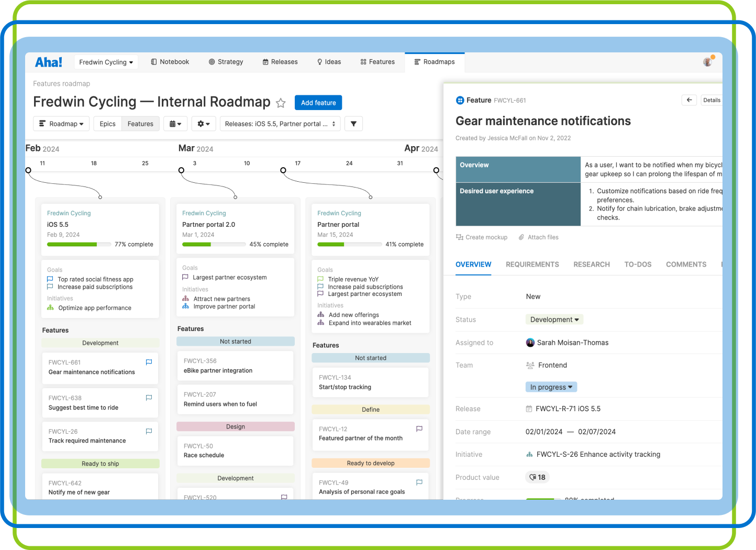Open the REQUIREMENTS tab in the feature panel
The image size is (756, 550).
click(532, 265)
